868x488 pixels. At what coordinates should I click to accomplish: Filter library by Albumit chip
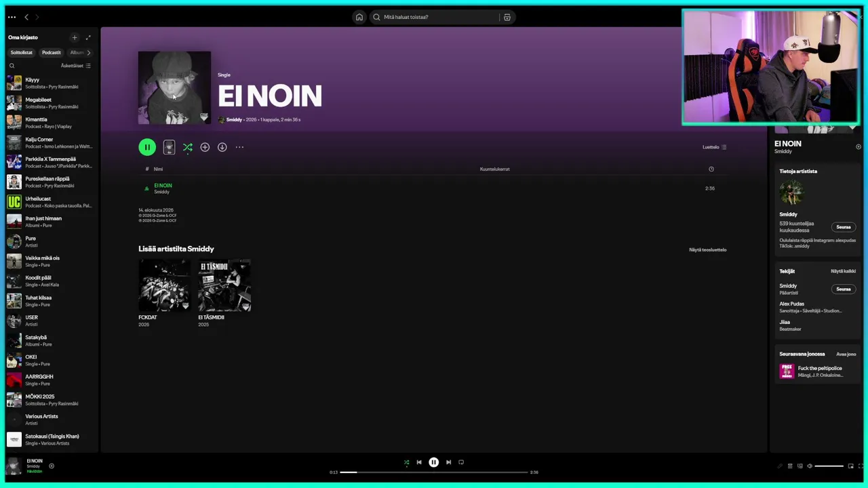pyautogui.click(x=77, y=52)
